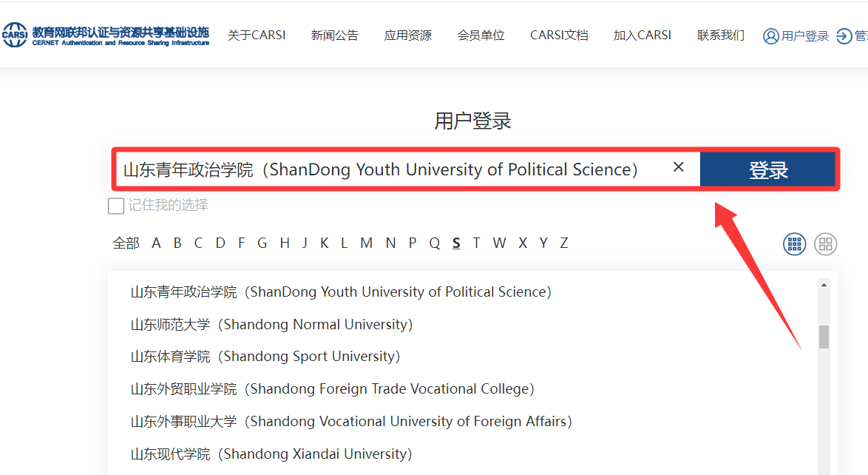Click the scrollbar up arrow
The height and width of the screenshot is (475, 868).
click(824, 285)
